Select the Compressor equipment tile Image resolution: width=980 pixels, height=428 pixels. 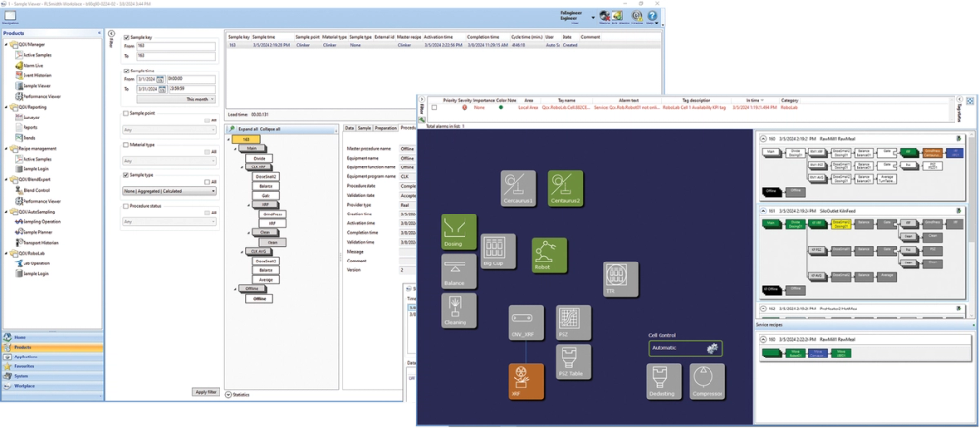[x=708, y=381]
